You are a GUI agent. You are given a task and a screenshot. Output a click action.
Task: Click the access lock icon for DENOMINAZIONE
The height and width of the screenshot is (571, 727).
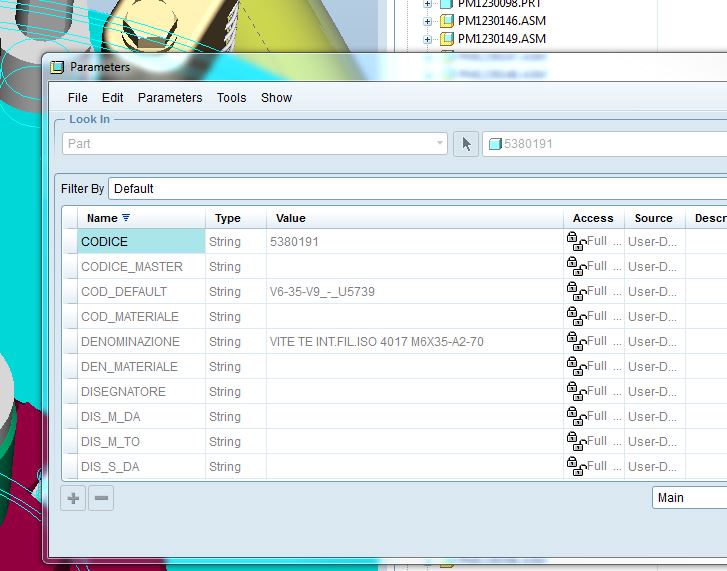(576, 341)
